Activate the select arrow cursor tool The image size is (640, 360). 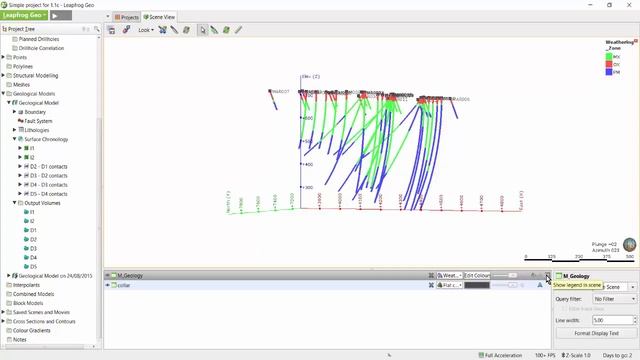tap(203, 30)
